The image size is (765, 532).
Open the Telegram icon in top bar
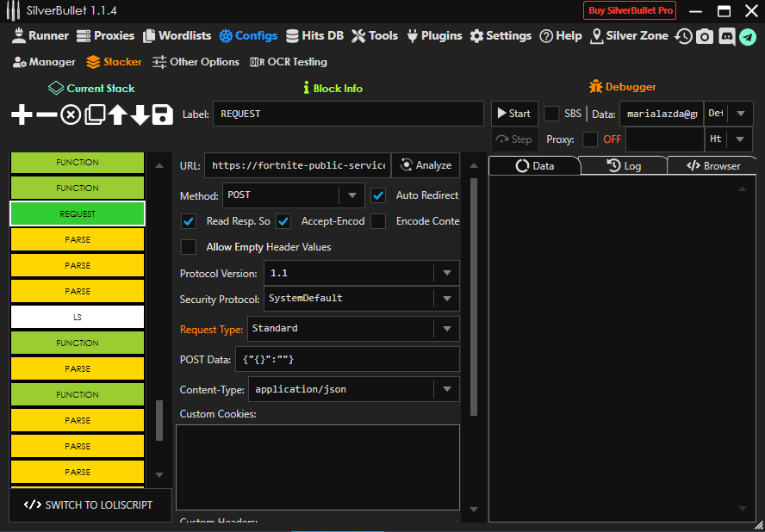point(747,36)
